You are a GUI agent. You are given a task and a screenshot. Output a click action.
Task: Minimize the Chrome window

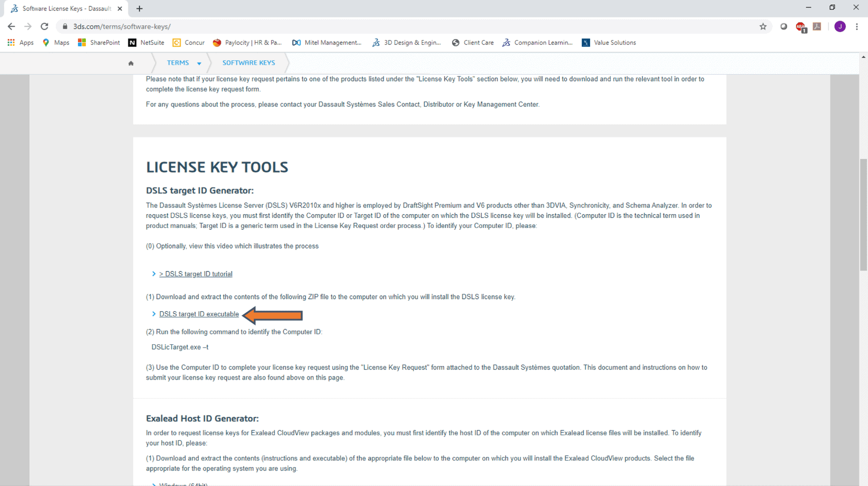point(808,7)
